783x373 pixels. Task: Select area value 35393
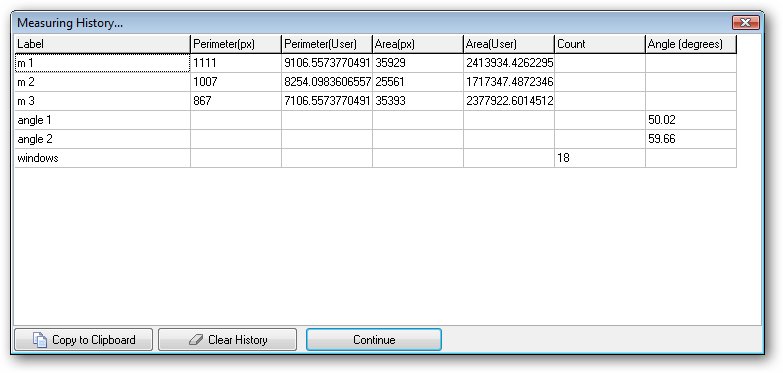[417, 101]
